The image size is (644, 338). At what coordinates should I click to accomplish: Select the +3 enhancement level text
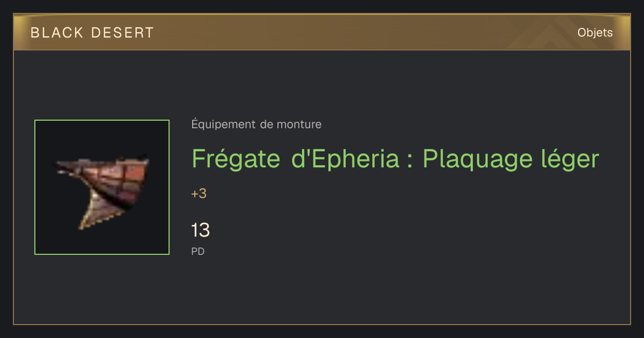point(199,194)
